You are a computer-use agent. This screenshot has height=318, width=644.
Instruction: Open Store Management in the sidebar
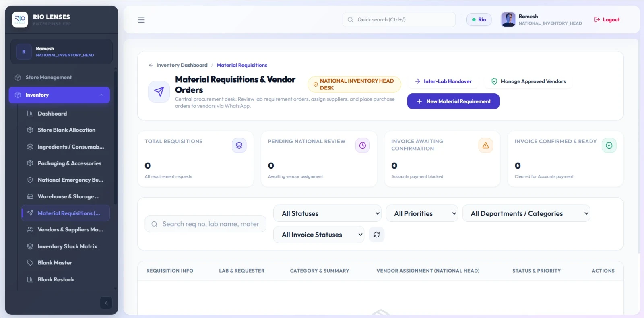59,78
